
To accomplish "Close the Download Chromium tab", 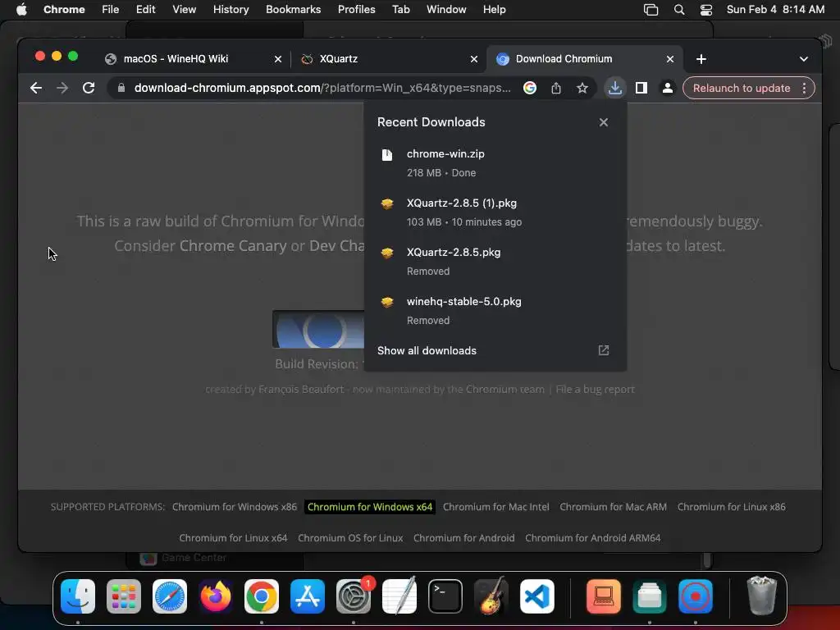I will coord(669,59).
